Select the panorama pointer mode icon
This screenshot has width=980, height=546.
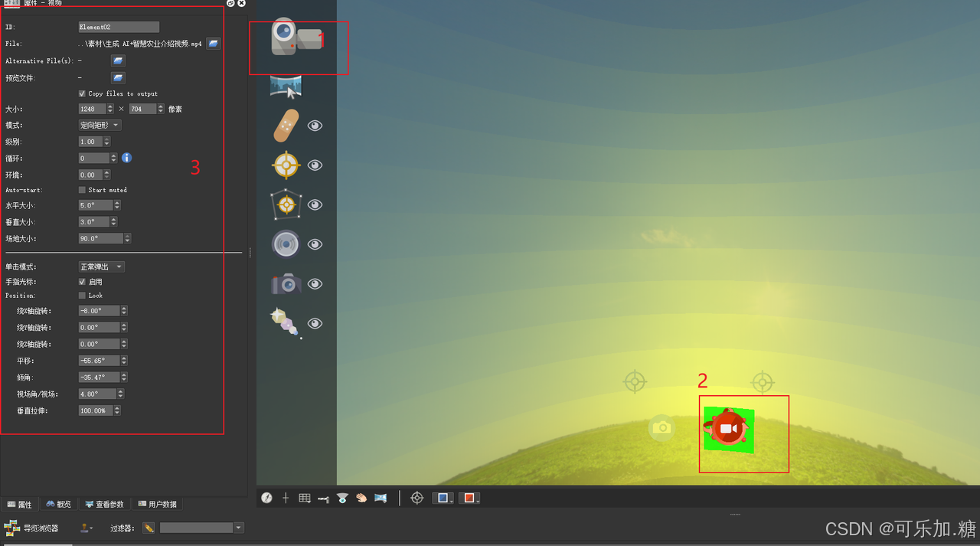(x=286, y=86)
